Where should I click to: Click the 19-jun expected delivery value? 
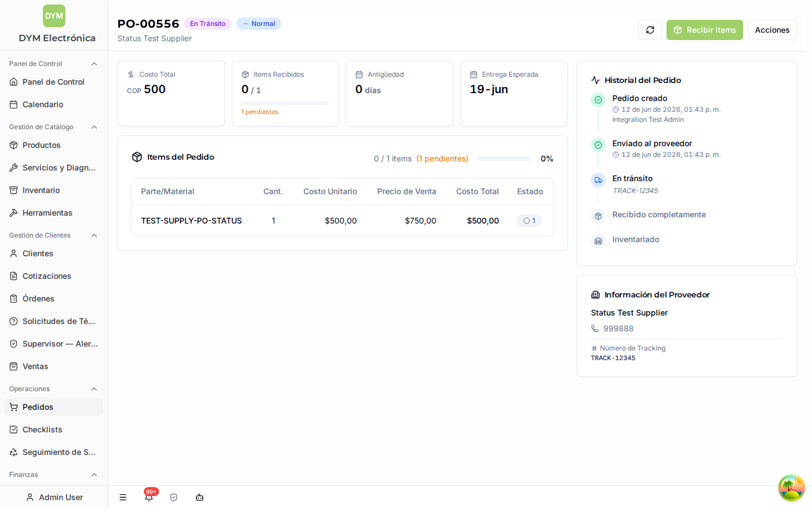click(489, 89)
